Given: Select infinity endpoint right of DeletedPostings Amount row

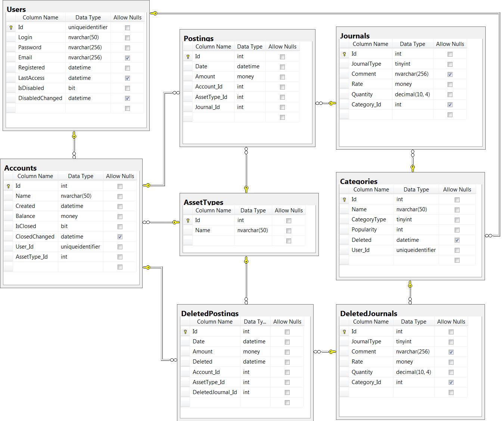Looking at the screenshot, I should [x=317, y=352].
